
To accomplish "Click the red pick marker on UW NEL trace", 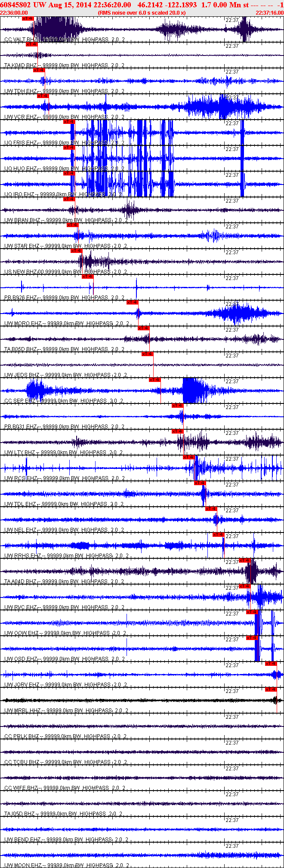I will click(x=211, y=509).
